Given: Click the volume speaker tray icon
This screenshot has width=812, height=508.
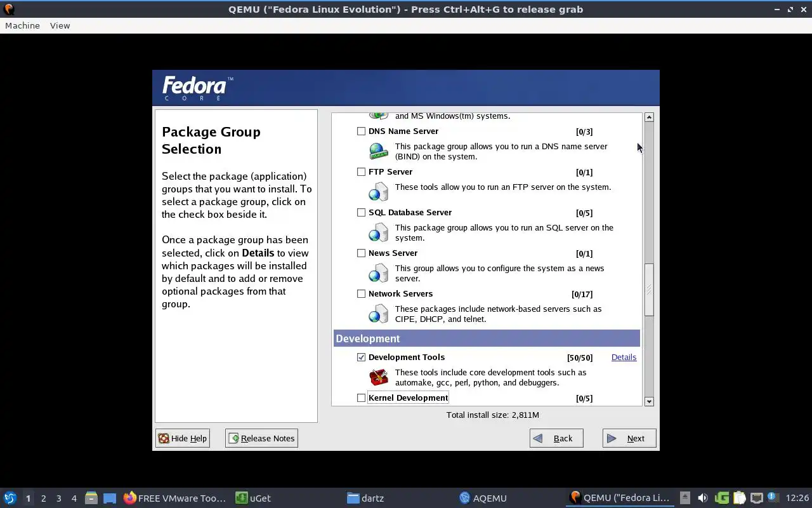Looking at the screenshot, I should (x=702, y=498).
